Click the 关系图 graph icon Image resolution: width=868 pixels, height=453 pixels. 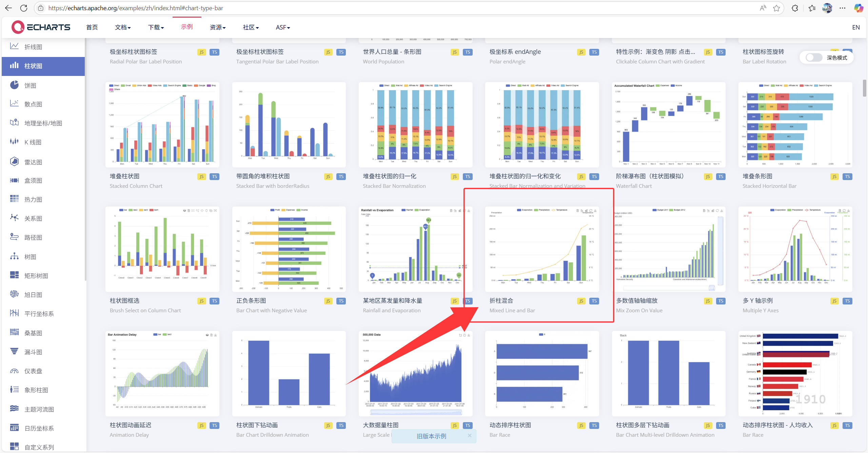point(14,218)
